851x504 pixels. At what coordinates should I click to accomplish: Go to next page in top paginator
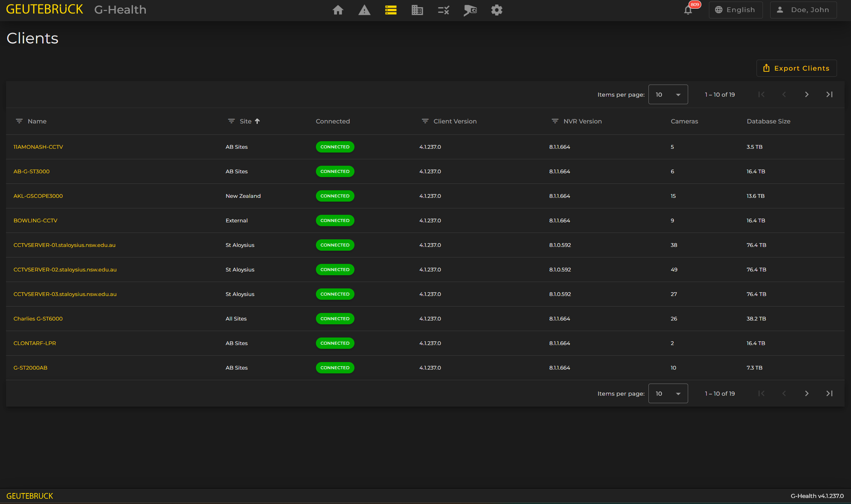tap(806, 94)
